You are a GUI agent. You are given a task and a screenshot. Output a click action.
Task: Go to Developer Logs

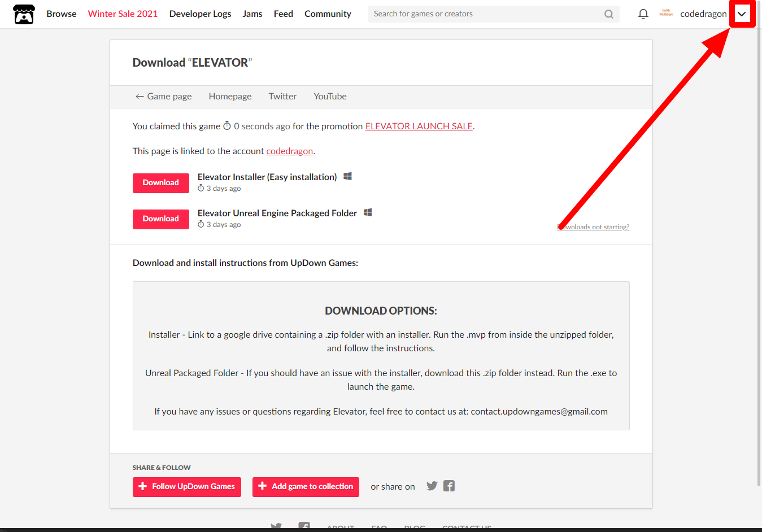pyautogui.click(x=200, y=14)
